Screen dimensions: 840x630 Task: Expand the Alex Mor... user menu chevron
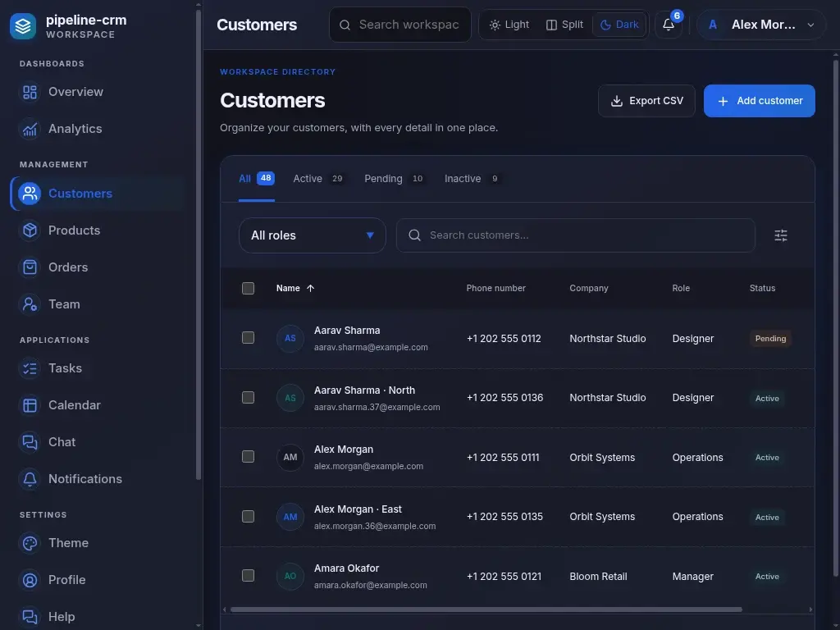click(x=810, y=25)
